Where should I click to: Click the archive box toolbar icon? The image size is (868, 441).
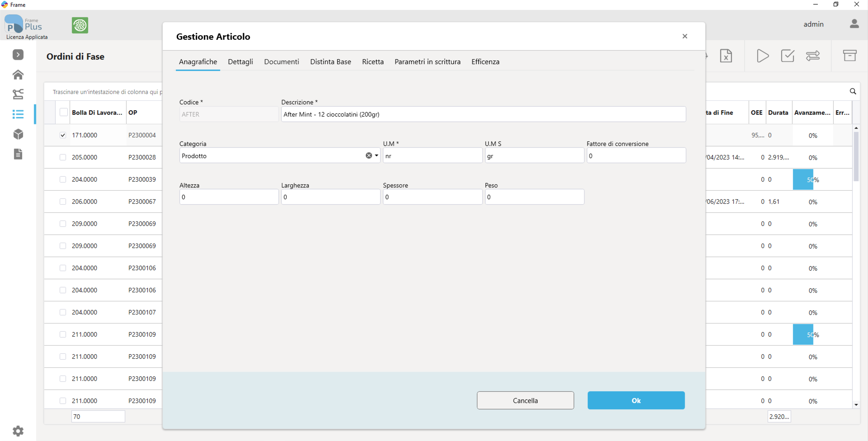coord(849,56)
